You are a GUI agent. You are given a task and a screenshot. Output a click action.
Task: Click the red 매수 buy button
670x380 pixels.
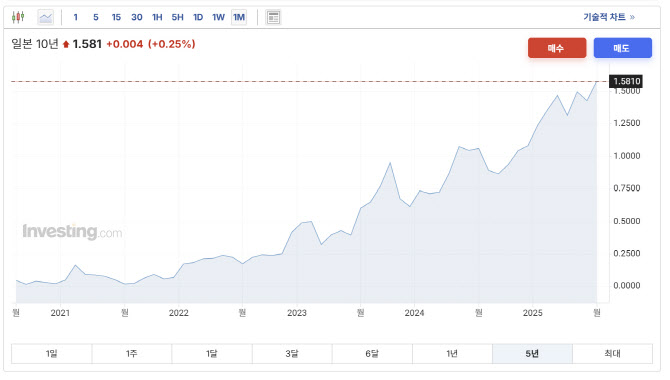pos(557,48)
